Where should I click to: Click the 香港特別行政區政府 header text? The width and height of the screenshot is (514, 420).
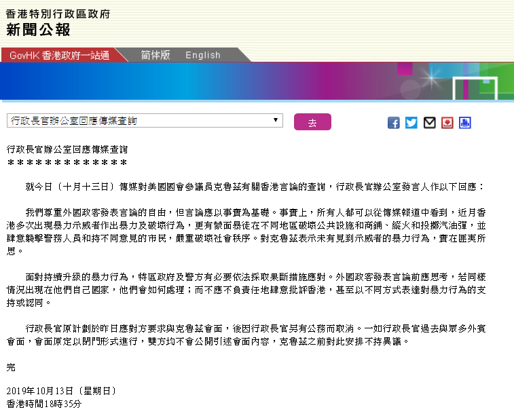tap(58, 13)
